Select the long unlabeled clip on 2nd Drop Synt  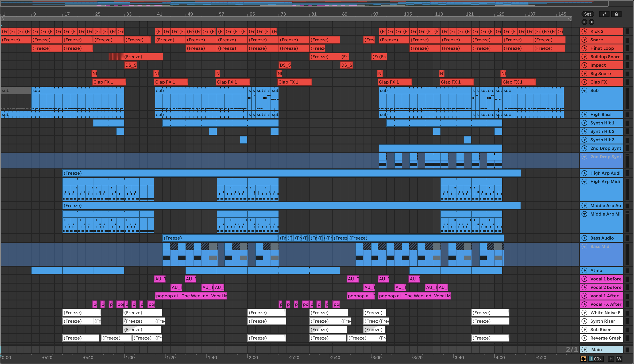(440, 148)
